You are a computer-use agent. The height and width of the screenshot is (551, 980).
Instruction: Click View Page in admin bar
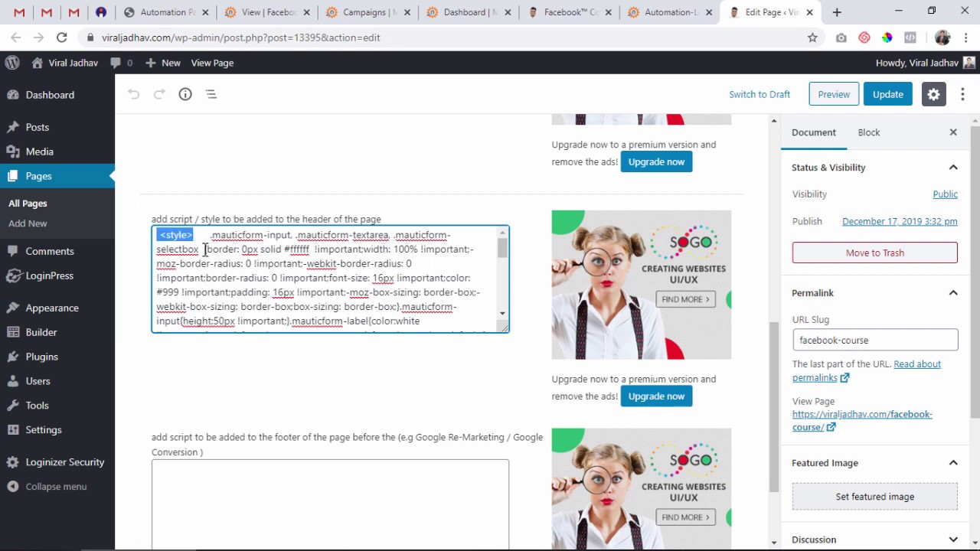pos(212,63)
